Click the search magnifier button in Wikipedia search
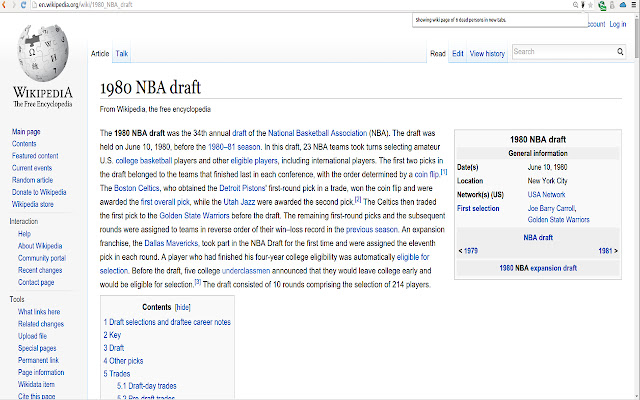Viewport: 640px width, 400px height. click(620, 51)
